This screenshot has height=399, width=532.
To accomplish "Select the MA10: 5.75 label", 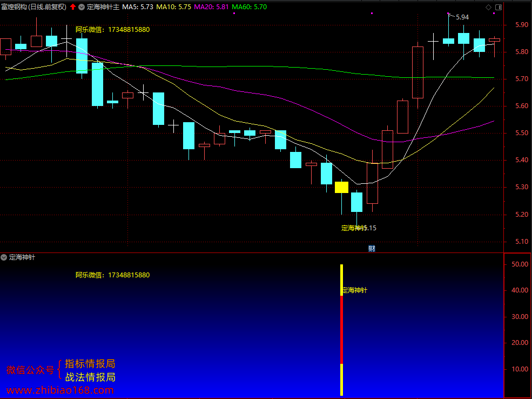I will (x=174, y=7).
